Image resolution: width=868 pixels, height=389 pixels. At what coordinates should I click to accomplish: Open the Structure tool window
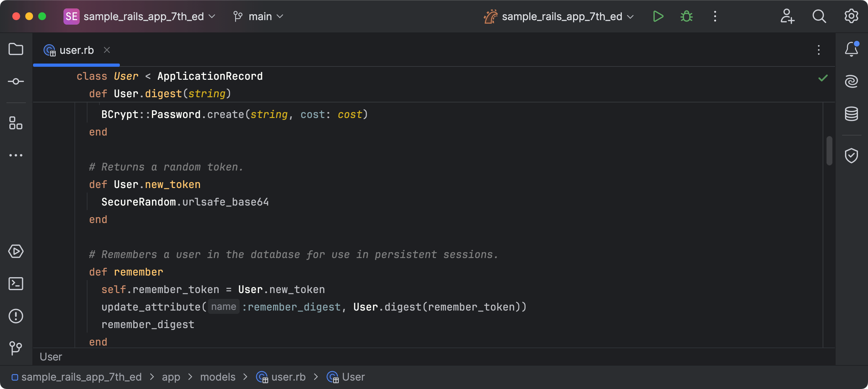[x=16, y=123]
